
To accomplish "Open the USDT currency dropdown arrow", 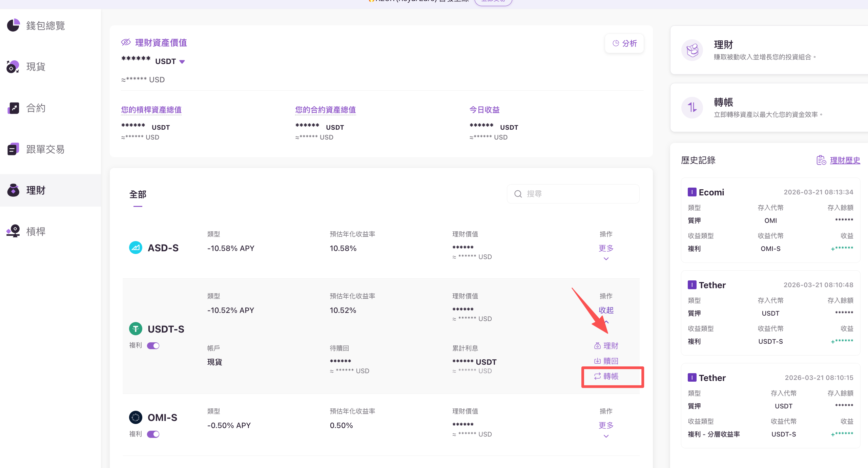I will 182,62.
